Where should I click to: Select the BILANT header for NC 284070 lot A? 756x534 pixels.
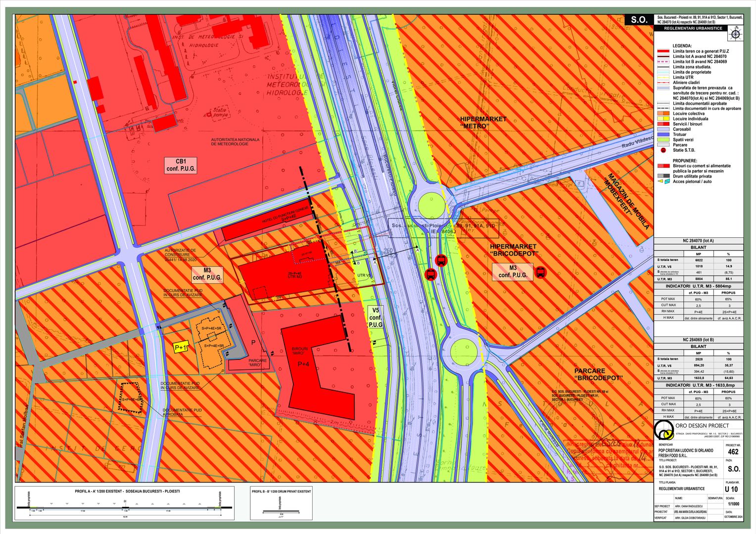[x=698, y=248]
